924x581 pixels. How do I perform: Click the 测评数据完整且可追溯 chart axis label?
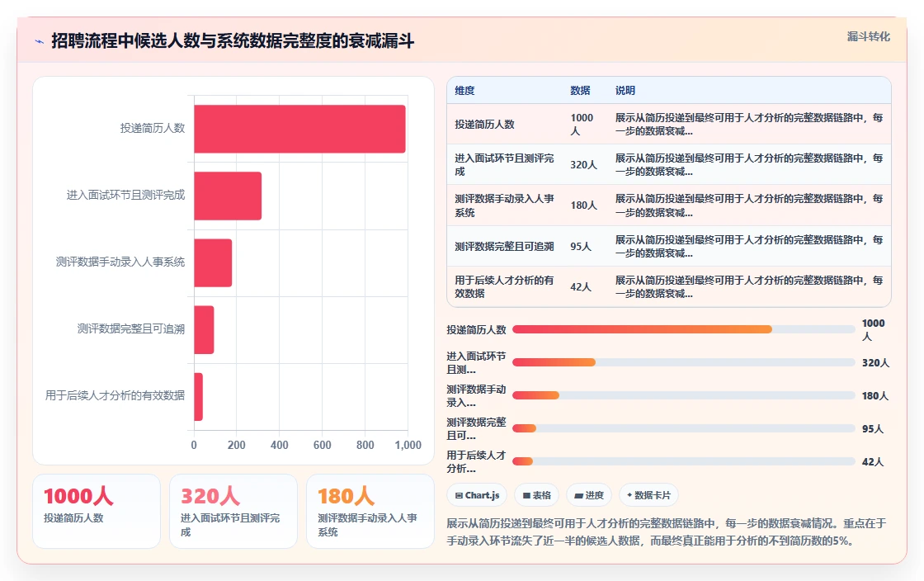131,328
